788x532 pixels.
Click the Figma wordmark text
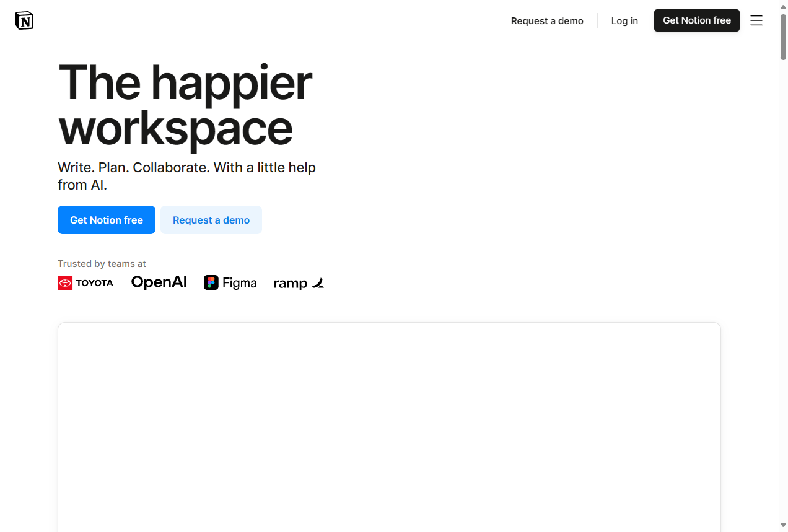(240, 283)
